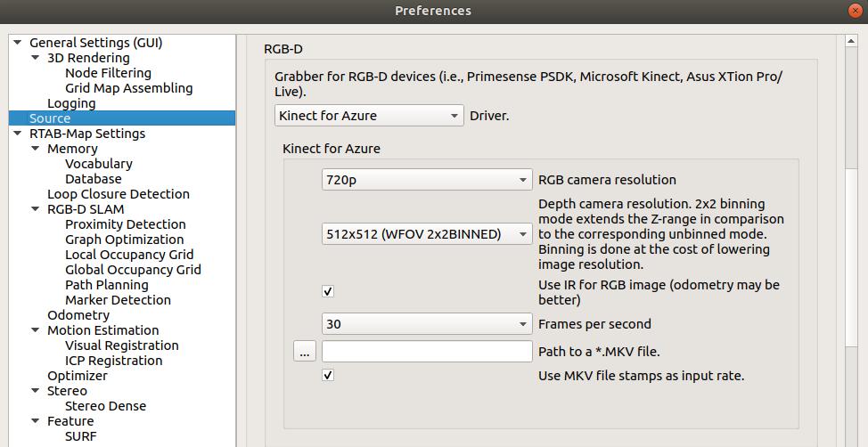Select Node Filtering in the settings tree
Viewport: 868px width, 447px height.
pos(108,73)
